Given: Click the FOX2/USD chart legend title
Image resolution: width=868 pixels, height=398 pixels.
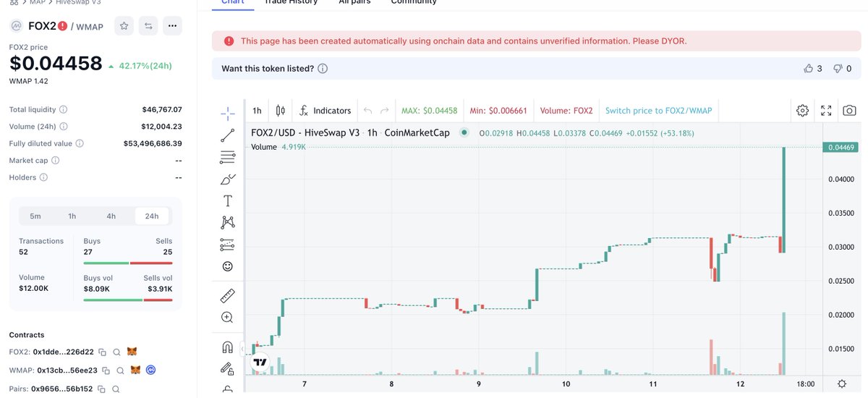Looking at the screenshot, I should [x=350, y=132].
